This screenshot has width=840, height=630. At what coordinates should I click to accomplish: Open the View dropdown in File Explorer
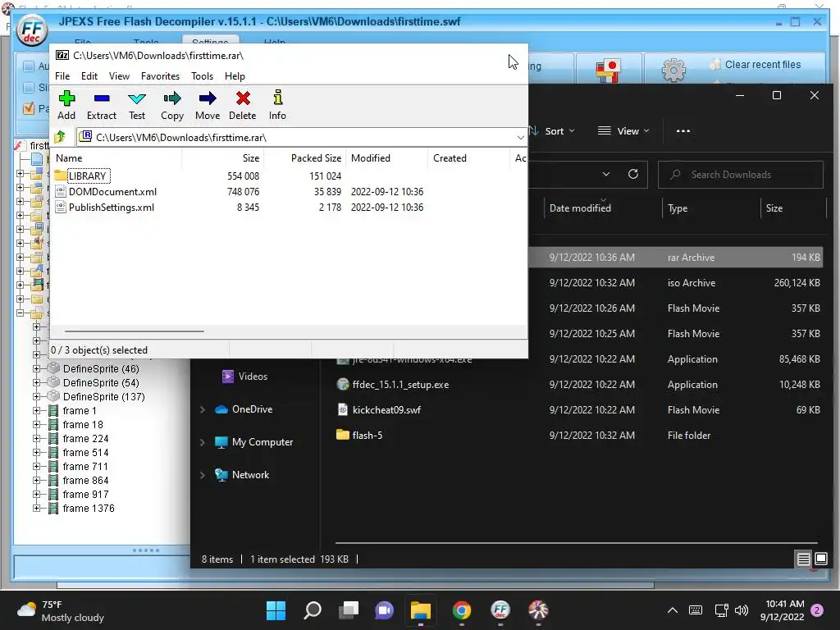pos(623,131)
